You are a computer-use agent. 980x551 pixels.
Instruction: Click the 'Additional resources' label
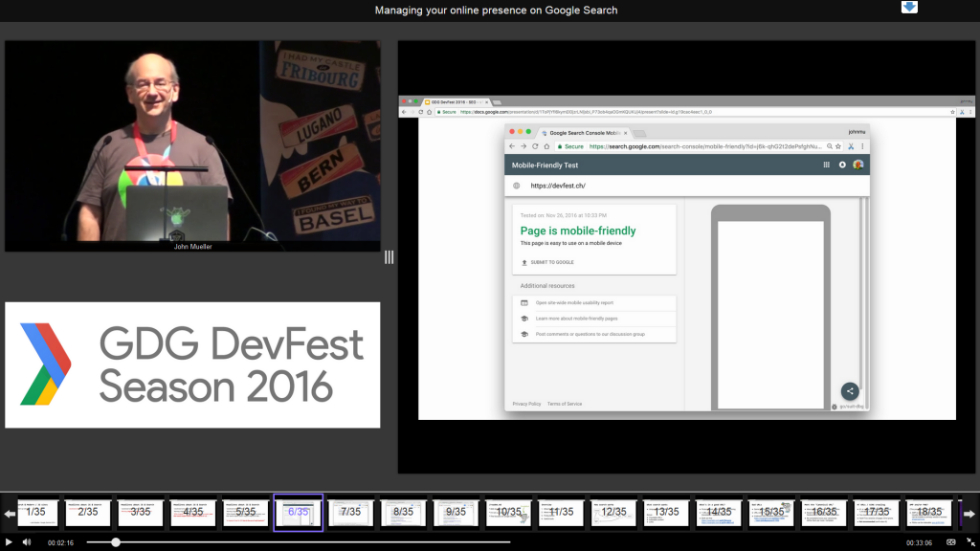pyautogui.click(x=547, y=286)
